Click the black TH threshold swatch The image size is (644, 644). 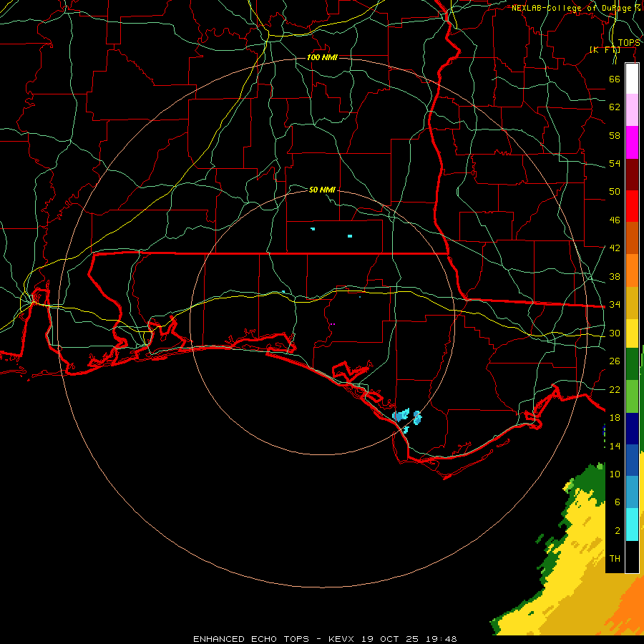632,557
